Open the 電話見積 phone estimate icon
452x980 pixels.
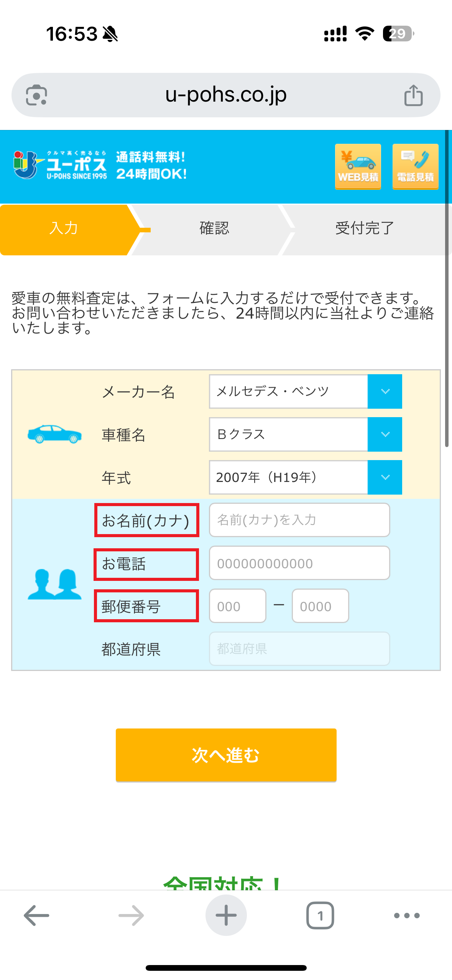pos(415,166)
